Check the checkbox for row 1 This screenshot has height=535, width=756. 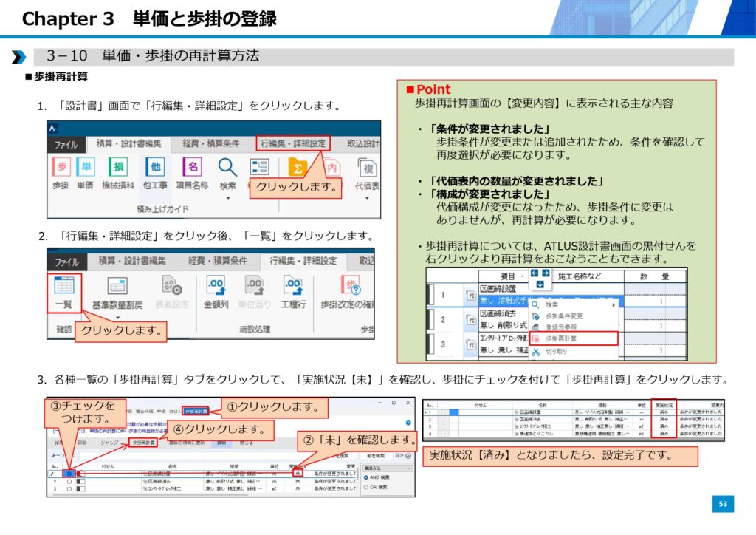69,472
